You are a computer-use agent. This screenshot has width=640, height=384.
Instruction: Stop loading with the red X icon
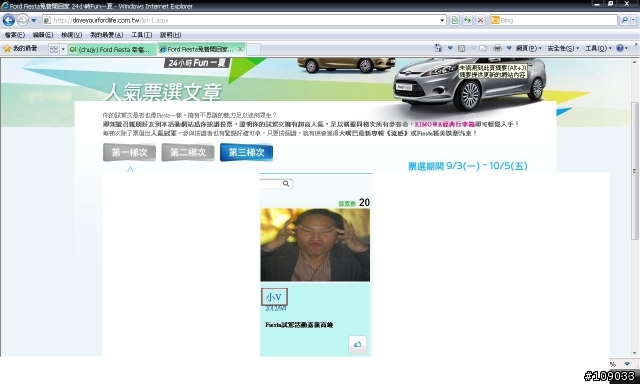pos(480,20)
